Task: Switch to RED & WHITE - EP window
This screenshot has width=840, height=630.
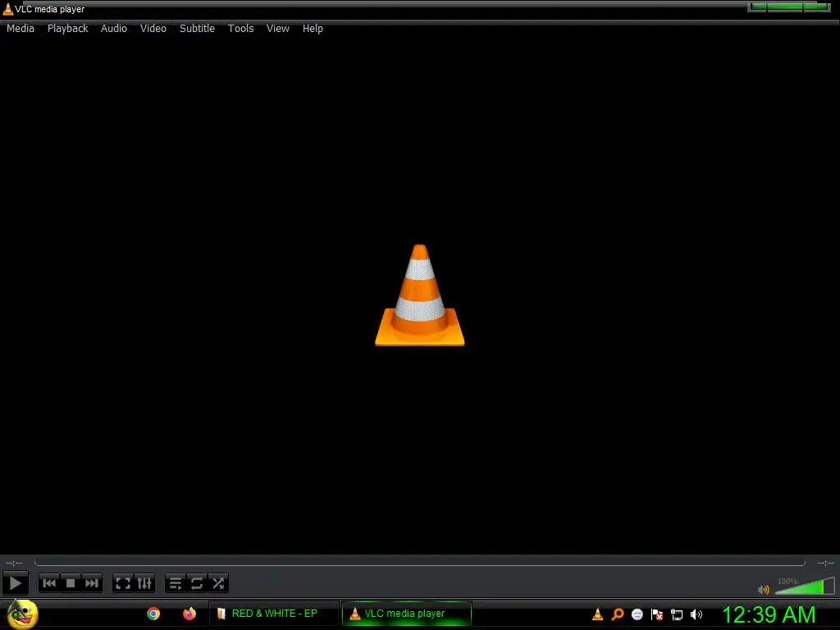Action: point(274,614)
